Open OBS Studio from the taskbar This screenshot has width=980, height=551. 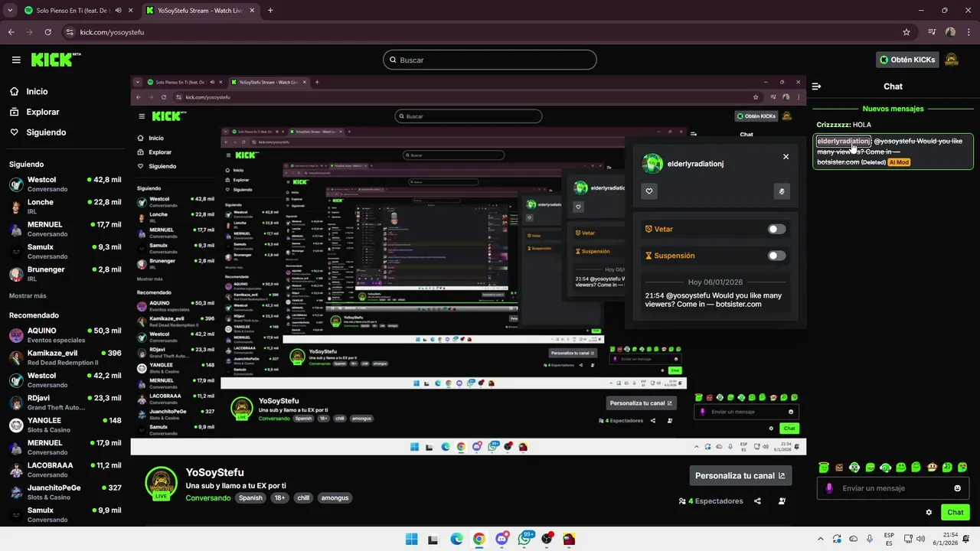[x=547, y=539]
